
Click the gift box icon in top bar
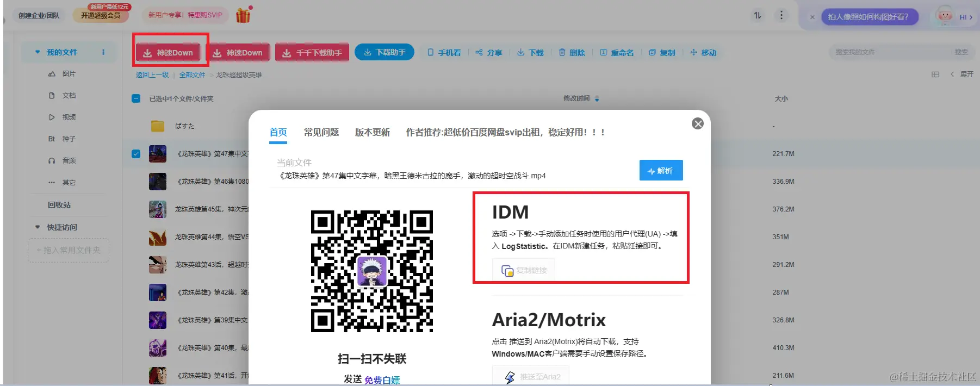click(243, 15)
